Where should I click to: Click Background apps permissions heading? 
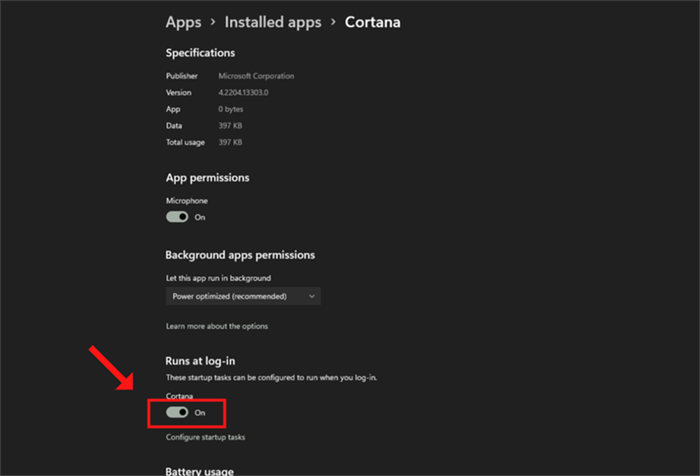(x=240, y=255)
